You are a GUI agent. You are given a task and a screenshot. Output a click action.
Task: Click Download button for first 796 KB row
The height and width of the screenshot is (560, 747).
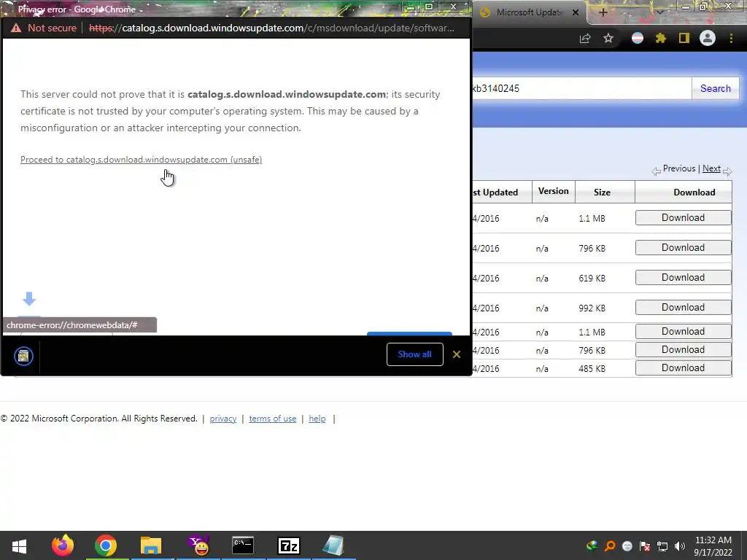(683, 248)
